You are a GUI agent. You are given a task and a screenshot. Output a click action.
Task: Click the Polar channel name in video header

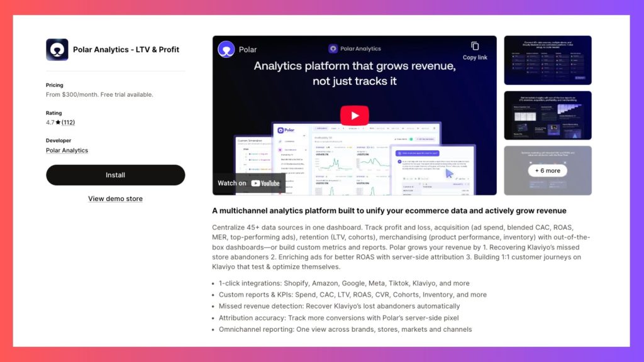[248, 50]
